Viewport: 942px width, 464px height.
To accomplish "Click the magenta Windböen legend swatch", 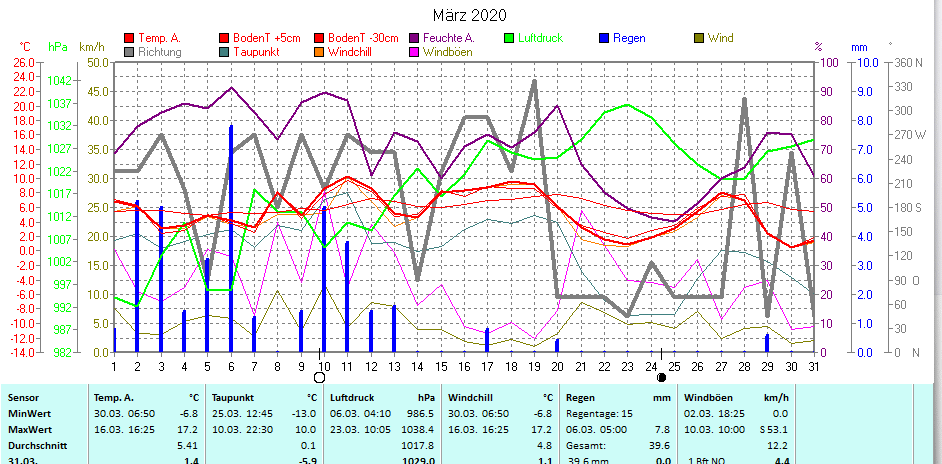I will pyautogui.click(x=414, y=52).
